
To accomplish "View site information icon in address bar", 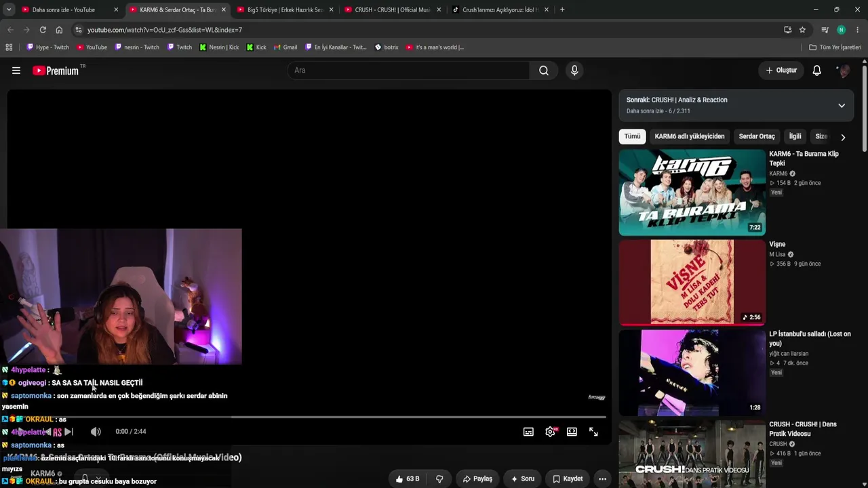I will [x=79, y=30].
